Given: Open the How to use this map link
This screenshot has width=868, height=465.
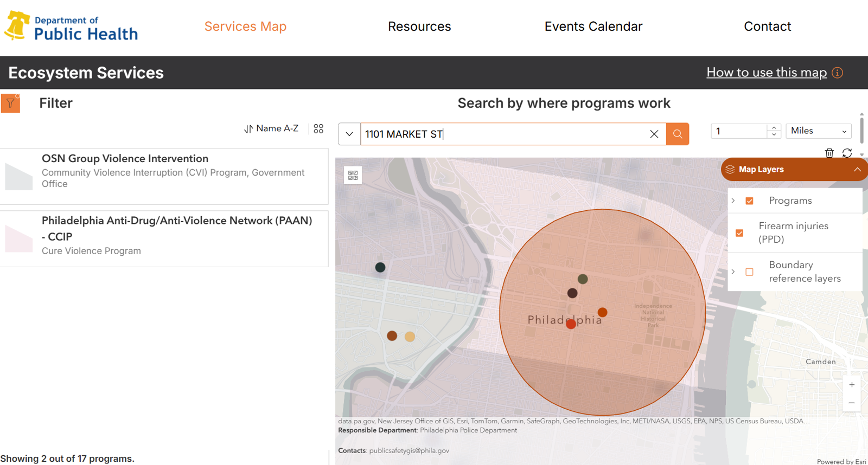Looking at the screenshot, I should point(766,73).
